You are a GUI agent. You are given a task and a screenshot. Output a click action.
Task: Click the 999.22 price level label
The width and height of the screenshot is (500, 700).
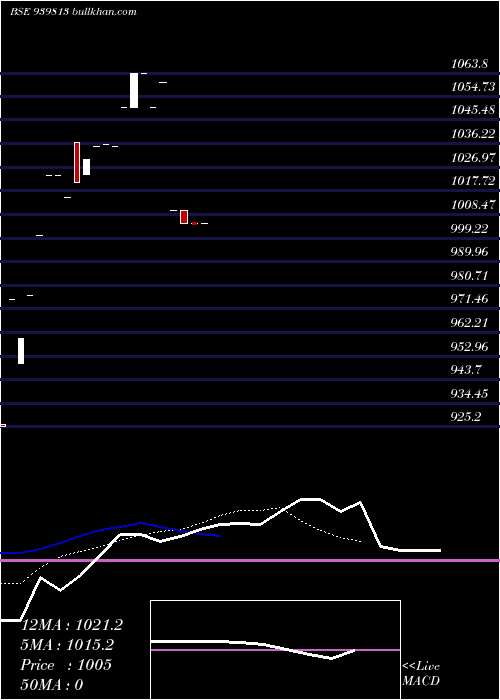469,229
